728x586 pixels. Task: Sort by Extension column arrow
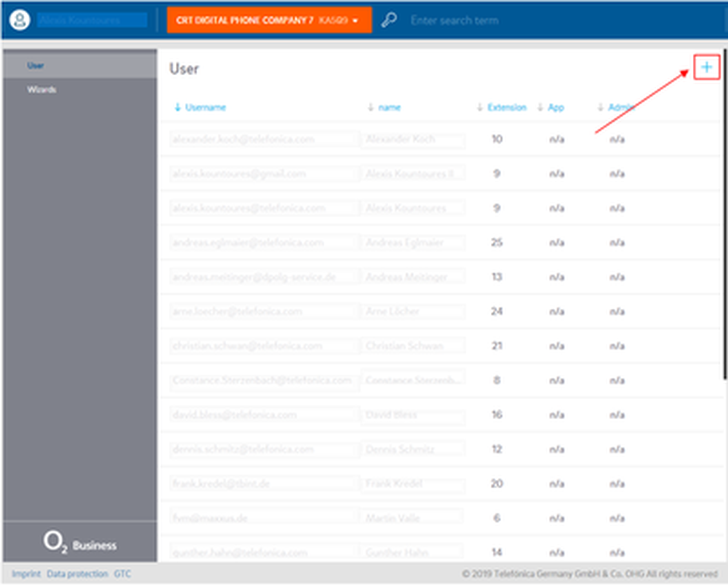(x=480, y=107)
